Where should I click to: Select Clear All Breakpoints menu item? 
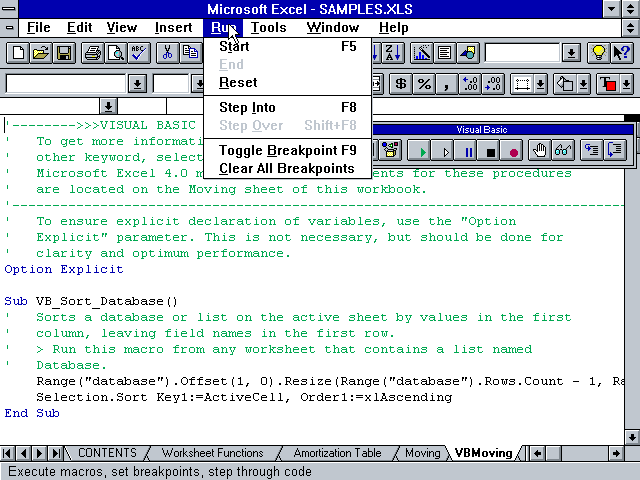tap(286, 168)
